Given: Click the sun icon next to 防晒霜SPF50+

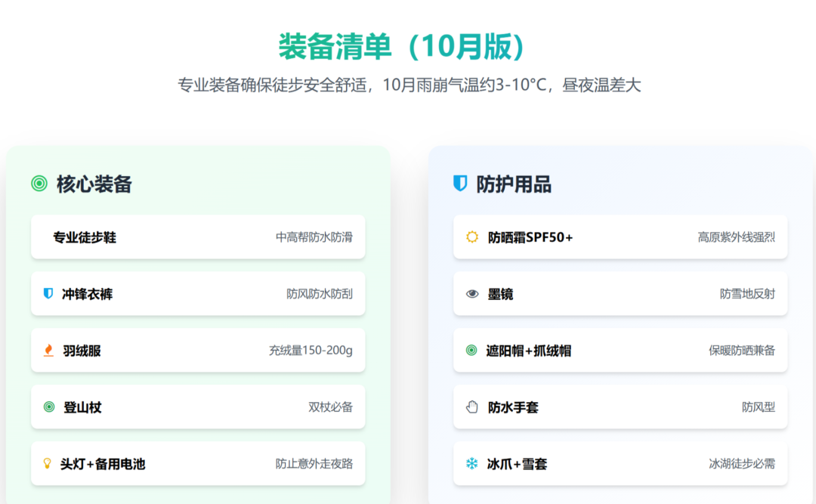Looking at the screenshot, I should click(472, 237).
